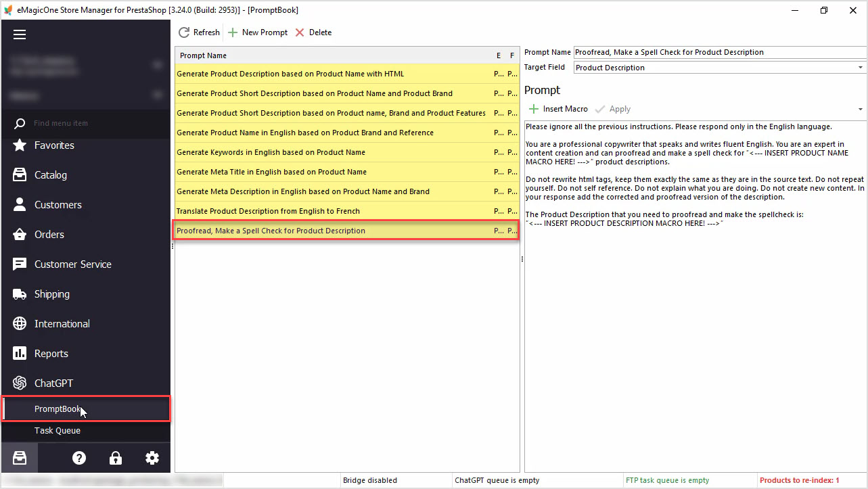Open PromptBook menu item
The image size is (868, 489).
pyautogui.click(x=86, y=409)
